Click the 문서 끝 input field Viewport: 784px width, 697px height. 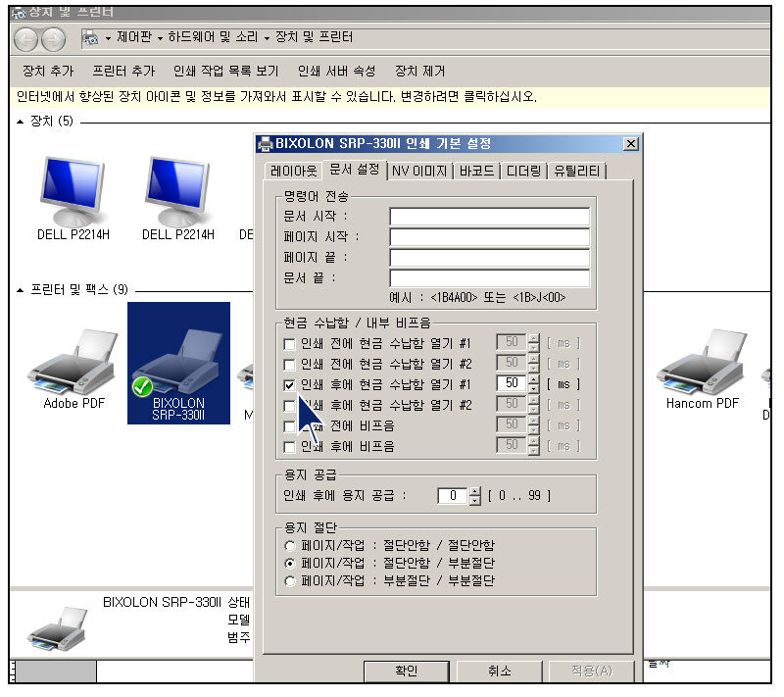[489, 278]
